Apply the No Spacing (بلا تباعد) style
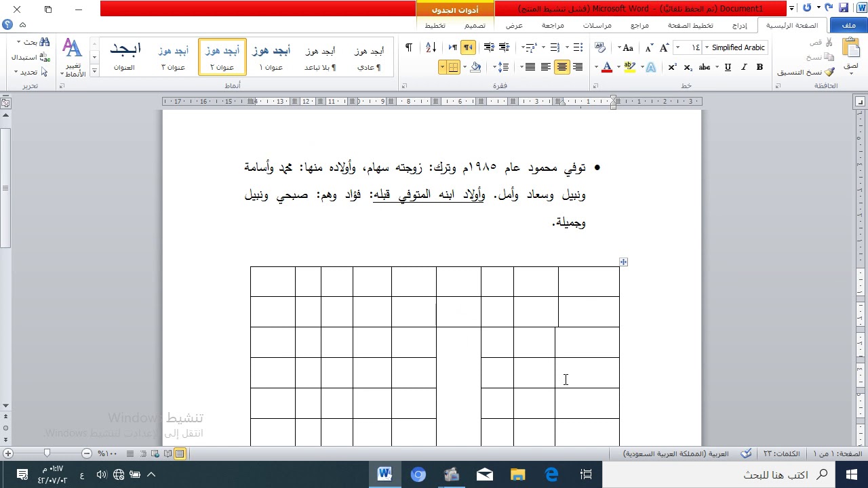868x488 pixels. tap(320, 57)
